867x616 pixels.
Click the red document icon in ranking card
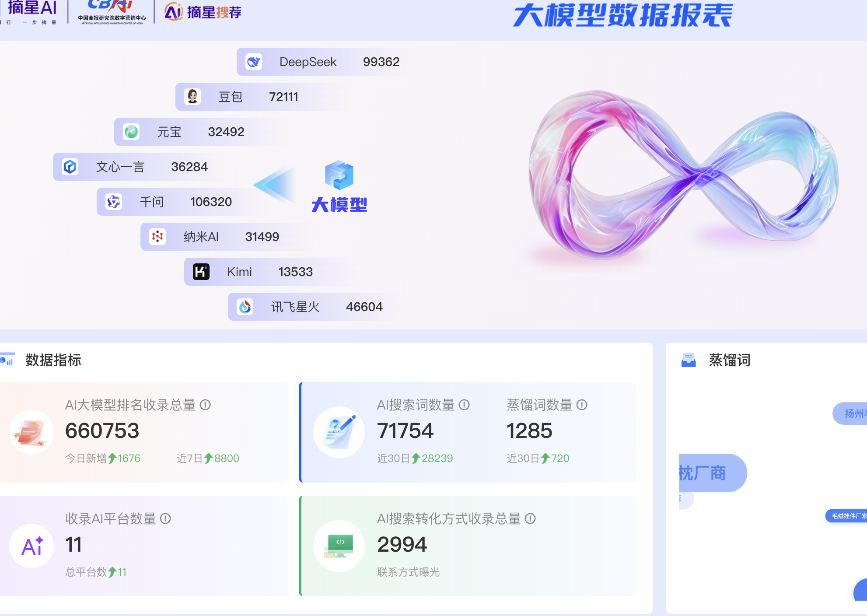pos(31,432)
